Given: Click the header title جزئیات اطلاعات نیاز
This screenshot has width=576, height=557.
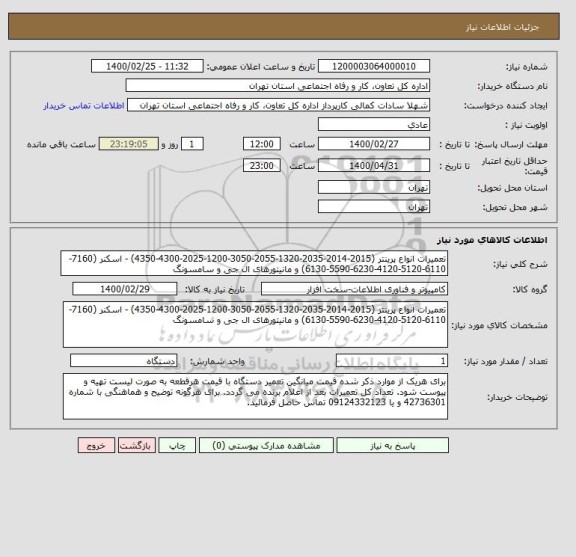Looking at the screenshot, I should pos(502,28).
